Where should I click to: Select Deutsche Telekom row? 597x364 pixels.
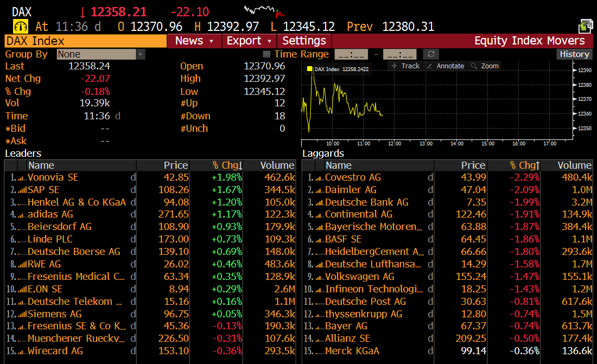150,302
